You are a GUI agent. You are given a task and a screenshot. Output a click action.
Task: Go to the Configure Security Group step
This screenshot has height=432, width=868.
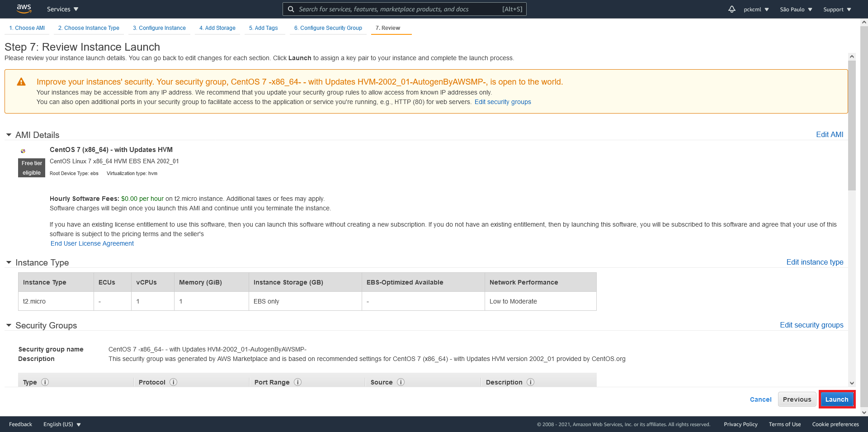coord(328,28)
